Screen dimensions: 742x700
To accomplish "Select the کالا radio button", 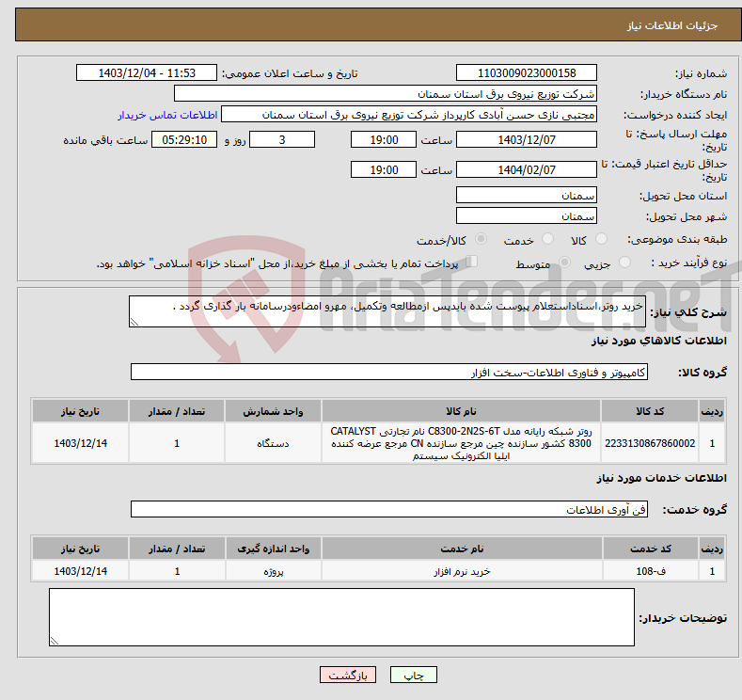I will [x=602, y=239].
